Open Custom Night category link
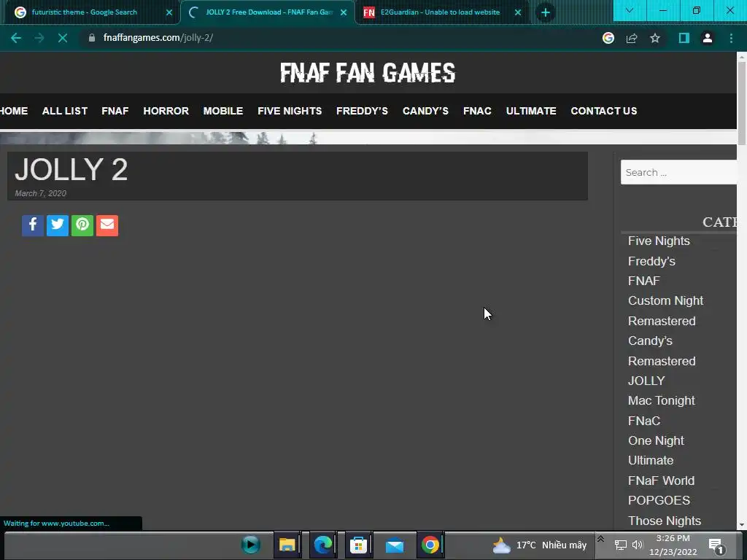The image size is (747, 560). click(665, 301)
